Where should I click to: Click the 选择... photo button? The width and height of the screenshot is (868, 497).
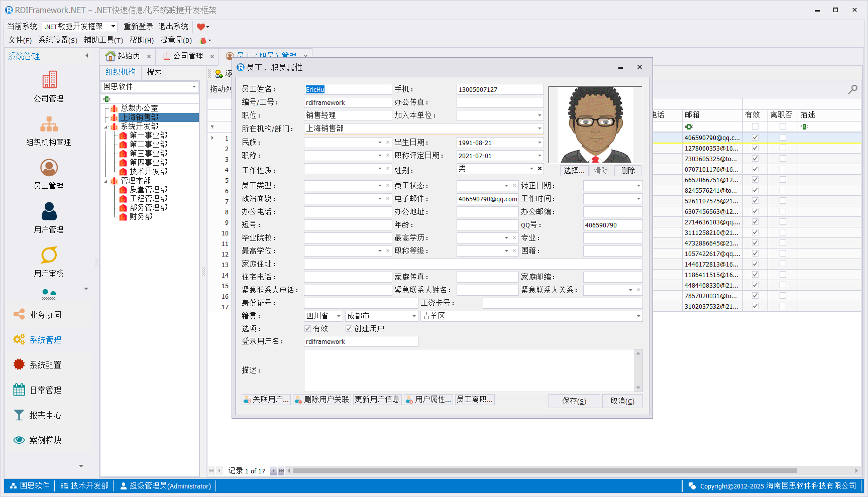(x=574, y=171)
